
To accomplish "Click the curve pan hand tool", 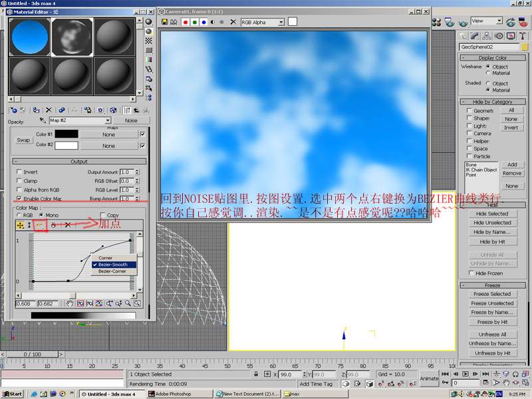I will [70, 303].
